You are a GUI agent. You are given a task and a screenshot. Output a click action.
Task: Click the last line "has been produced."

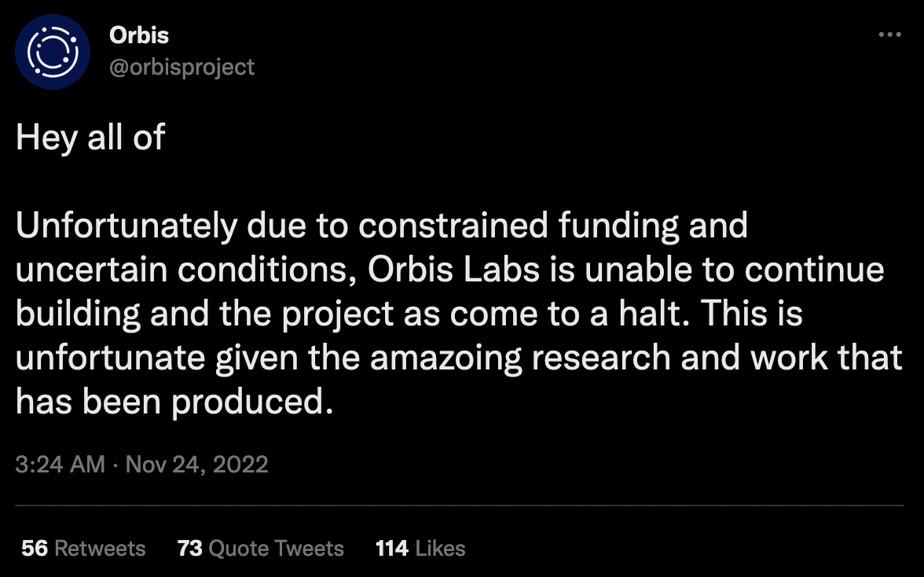pos(174,402)
